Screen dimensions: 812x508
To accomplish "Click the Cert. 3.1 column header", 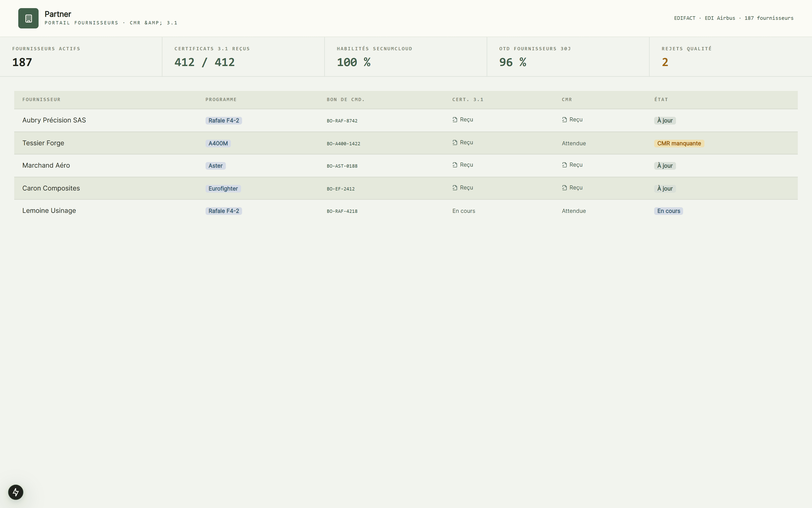I will pos(468,100).
